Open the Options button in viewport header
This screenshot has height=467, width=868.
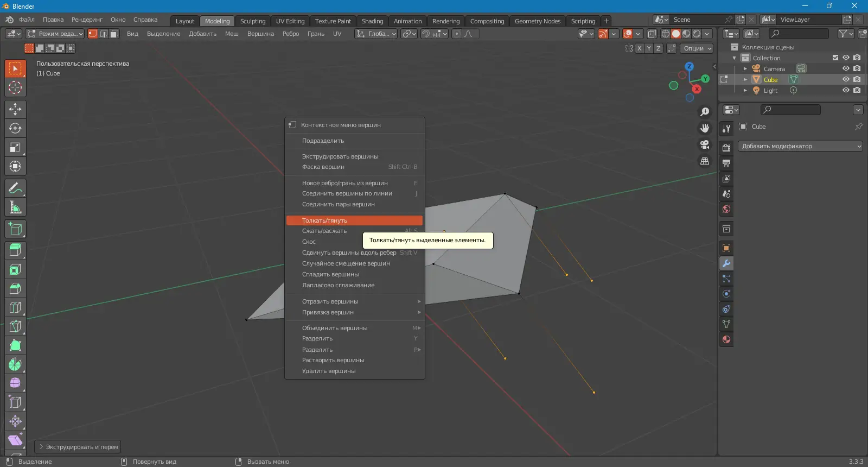(697, 48)
